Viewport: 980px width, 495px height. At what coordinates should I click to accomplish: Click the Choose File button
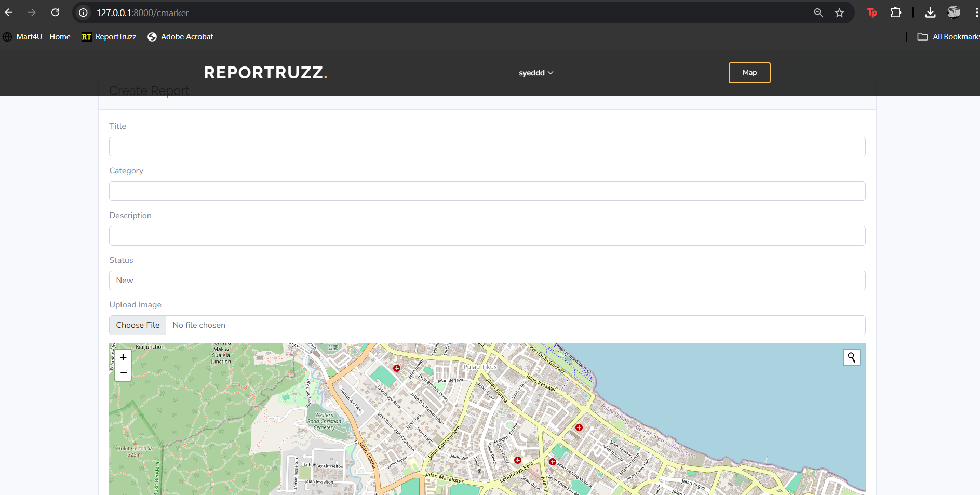138,325
